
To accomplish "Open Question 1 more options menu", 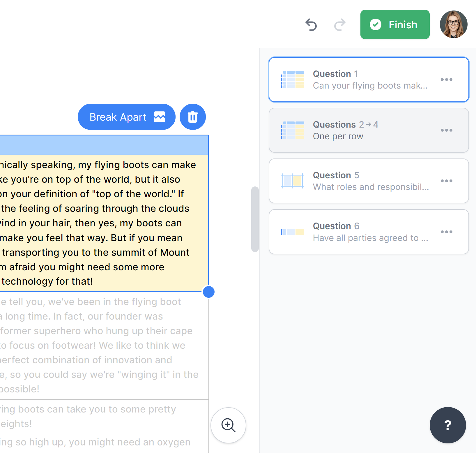I will [x=446, y=80].
